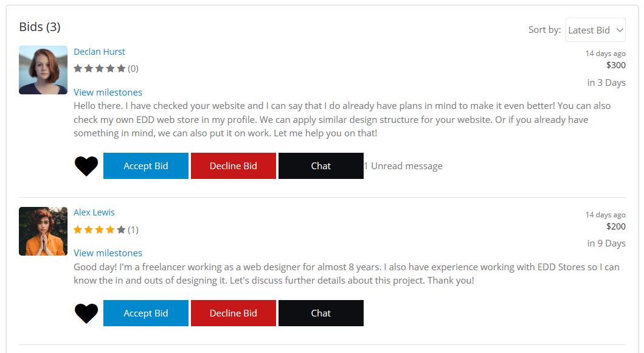This screenshot has width=644, height=353.
Task: Accept Alex Lewis's $200 bid
Action: [x=146, y=313]
